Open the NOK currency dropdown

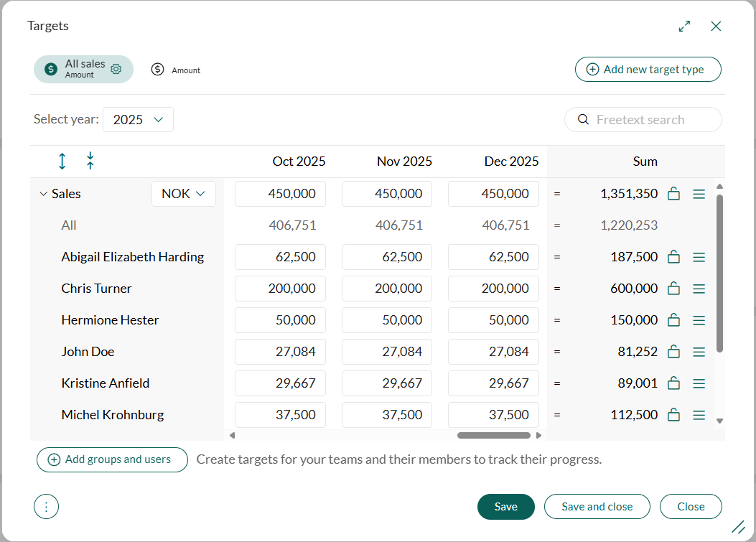point(183,194)
